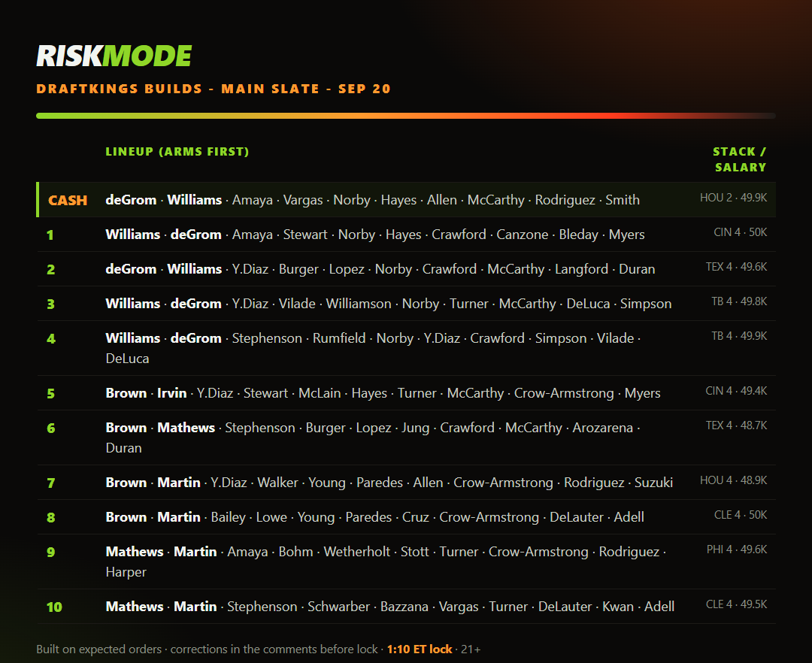Select lineup number 10

coord(54,607)
